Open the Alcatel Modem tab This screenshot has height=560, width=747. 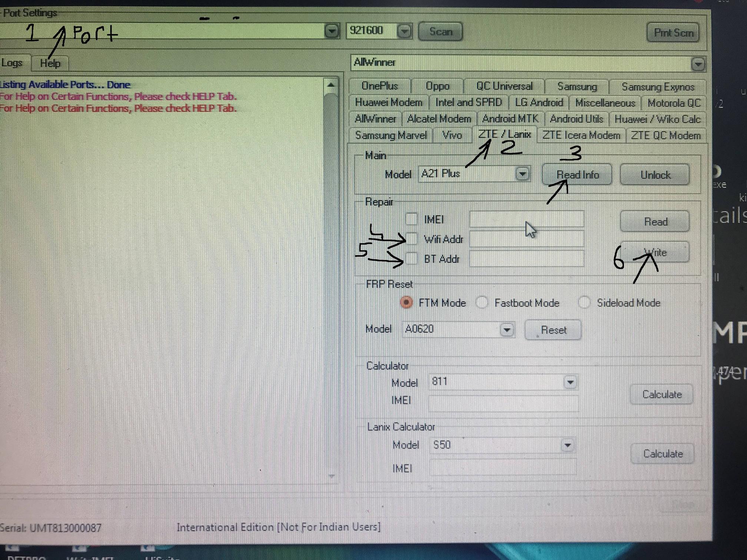point(439,119)
